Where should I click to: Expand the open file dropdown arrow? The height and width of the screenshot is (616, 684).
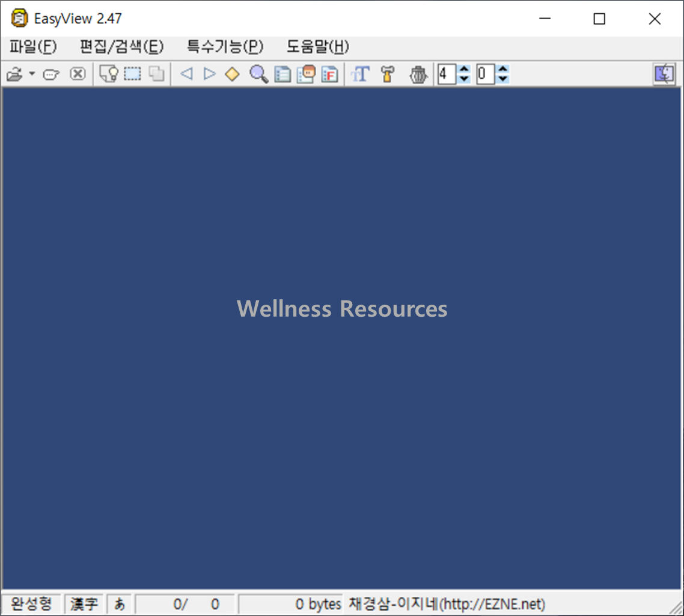[x=32, y=74]
